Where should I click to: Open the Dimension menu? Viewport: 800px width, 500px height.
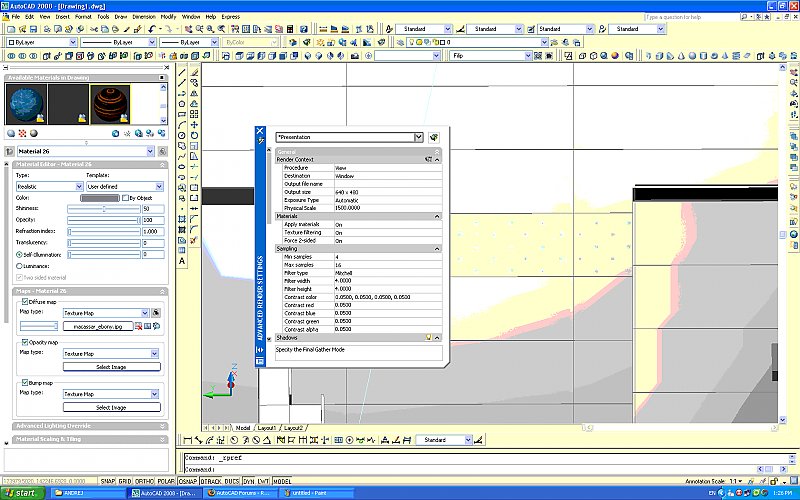click(x=144, y=17)
